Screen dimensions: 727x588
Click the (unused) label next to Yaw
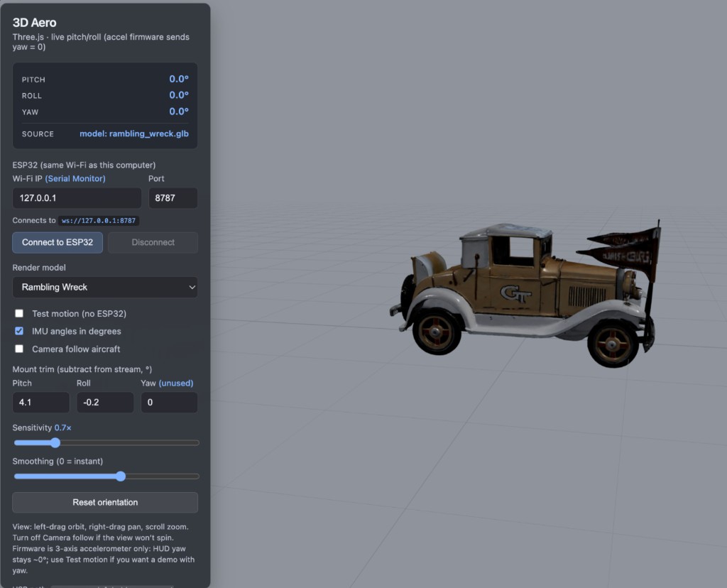pyautogui.click(x=176, y=383)
